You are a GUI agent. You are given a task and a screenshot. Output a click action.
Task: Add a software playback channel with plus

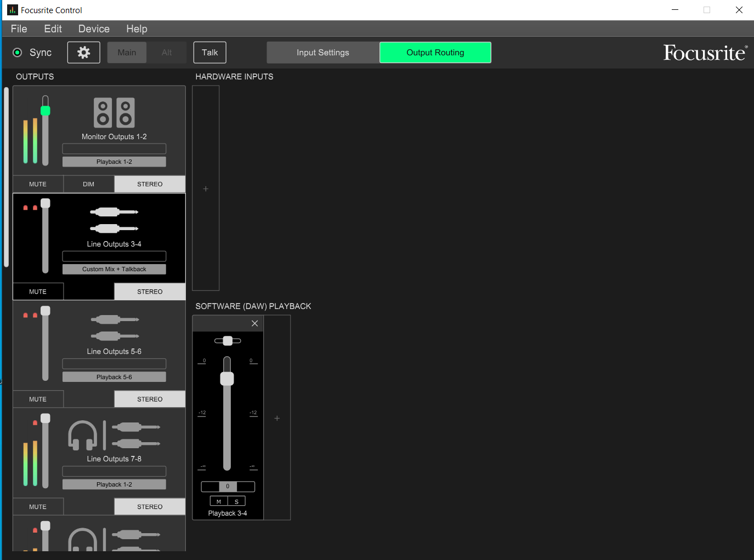point(277,418)
